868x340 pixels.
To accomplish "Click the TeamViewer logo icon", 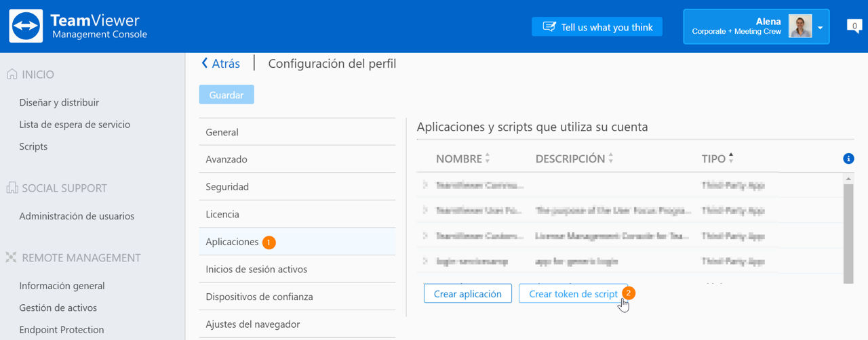I will (26, 26).
